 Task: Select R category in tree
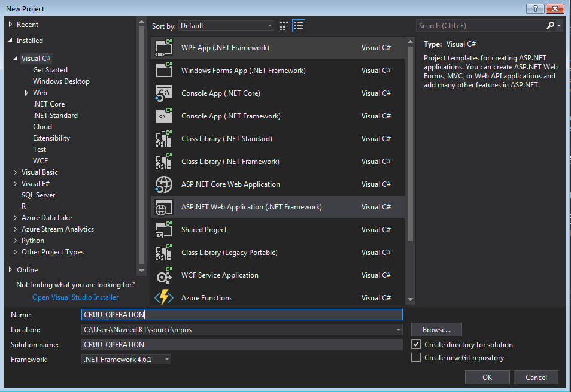[x=24, y=206]
